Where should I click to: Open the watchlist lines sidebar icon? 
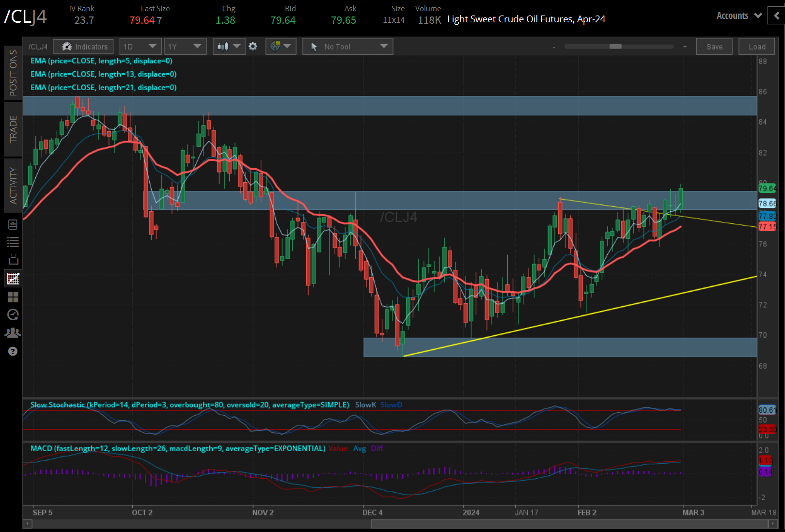(13, 242)
